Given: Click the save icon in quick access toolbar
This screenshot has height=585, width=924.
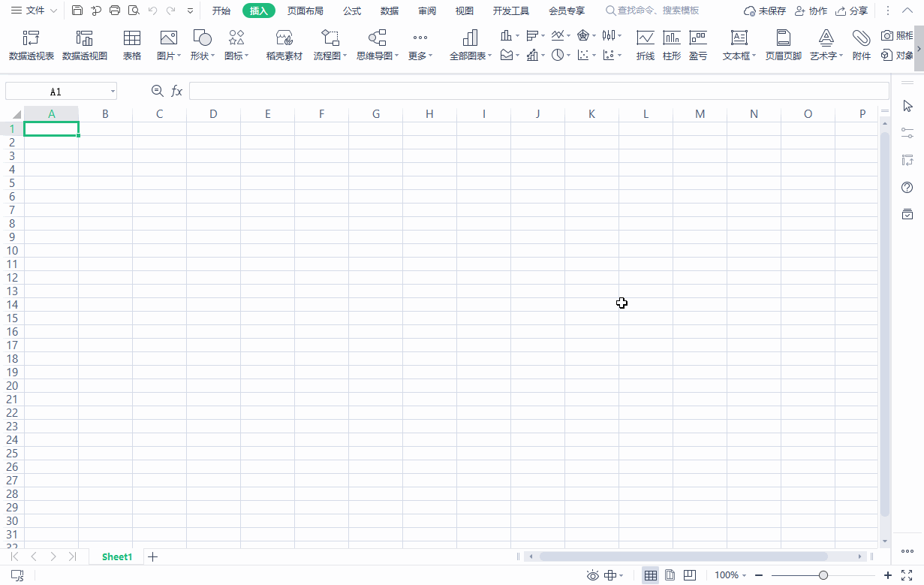Looking at the screenshot, I should (x=77, y=11).
